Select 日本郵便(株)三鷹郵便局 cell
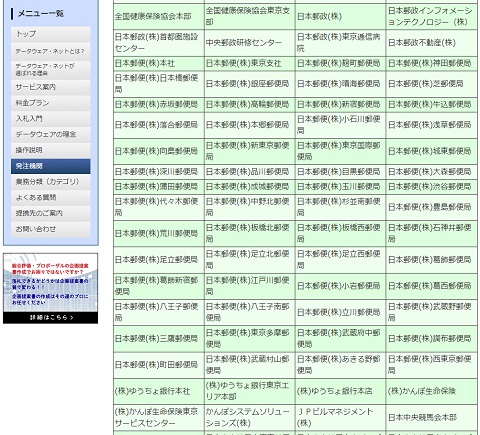 click(x=159, y=339)
